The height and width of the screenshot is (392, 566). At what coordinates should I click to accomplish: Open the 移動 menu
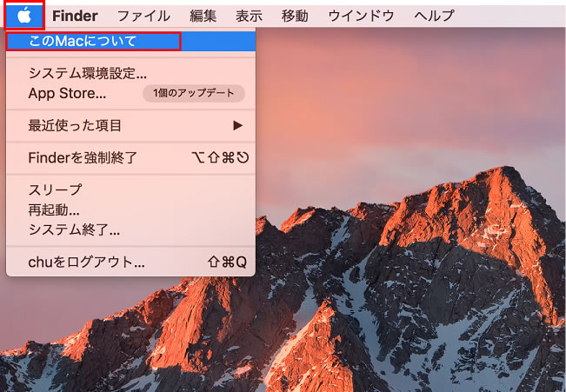(295, 16)
